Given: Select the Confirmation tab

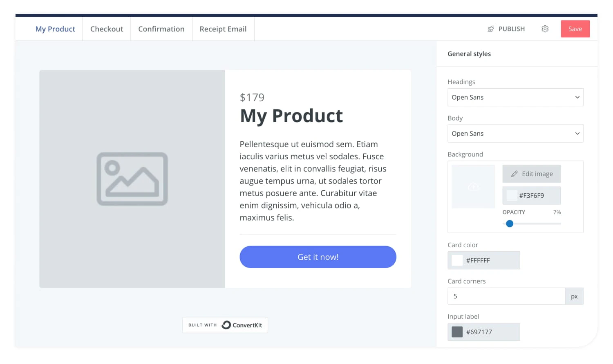Looking at the screenshot, I should tap(161, 29).
